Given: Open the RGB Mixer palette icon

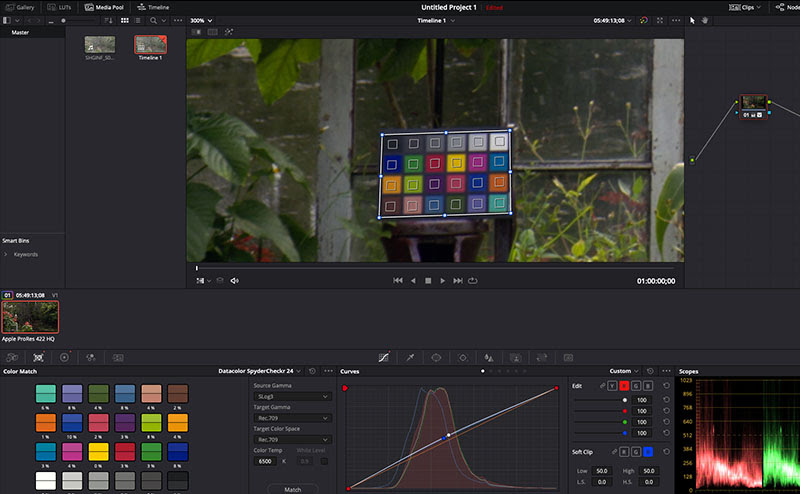Looking at the screenshot, I should tap(91, 358).
